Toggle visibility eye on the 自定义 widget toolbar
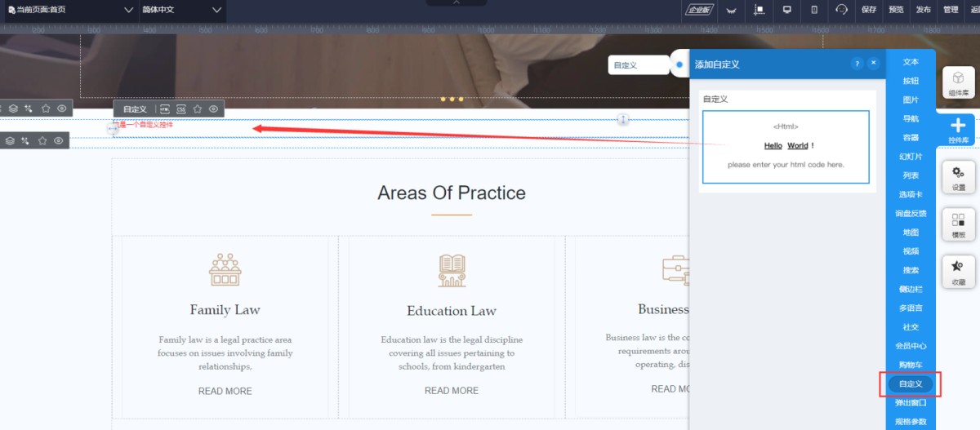980x430 pixels. pyautogui.click(x=214, y=109)
